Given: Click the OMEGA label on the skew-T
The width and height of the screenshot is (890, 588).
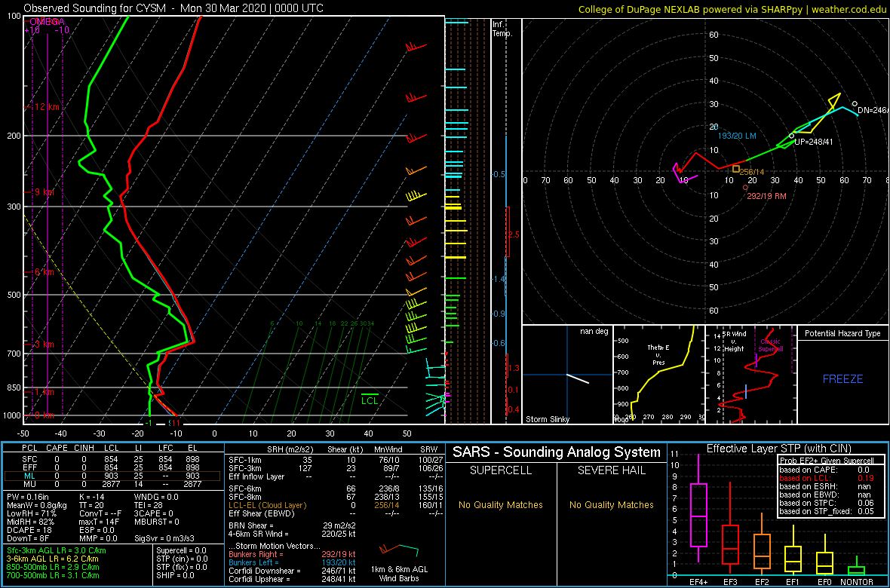Looking at the screenshot, I should coord(47,21).
